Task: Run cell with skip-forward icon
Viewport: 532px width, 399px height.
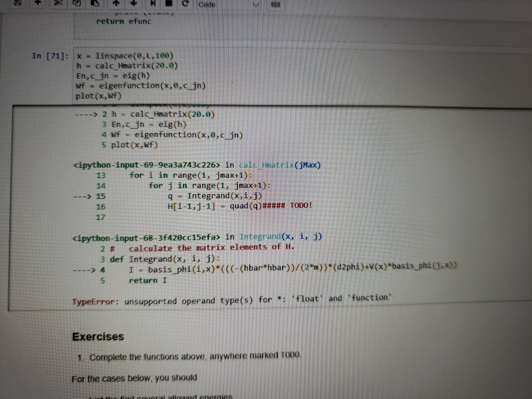Action: (x=153, y=3)
